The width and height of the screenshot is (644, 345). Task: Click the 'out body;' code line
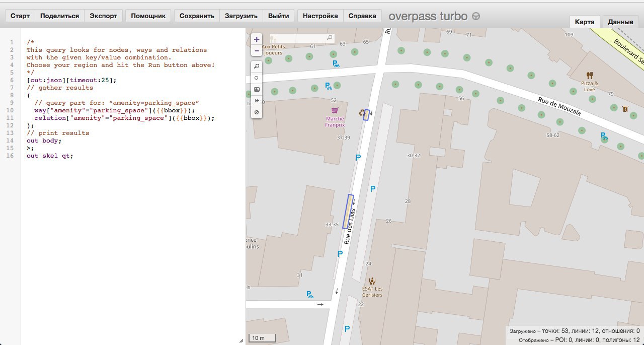point(44,141)
